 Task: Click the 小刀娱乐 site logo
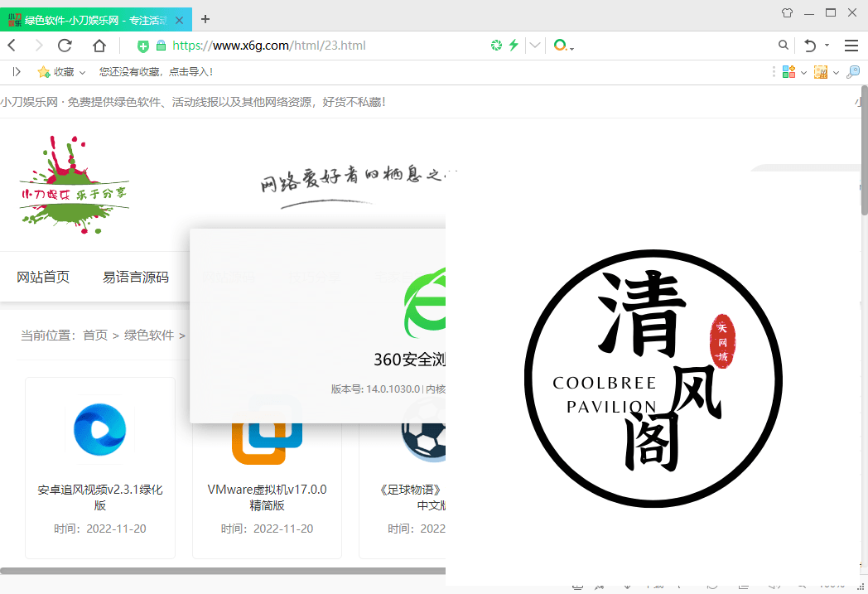point(75,185)
